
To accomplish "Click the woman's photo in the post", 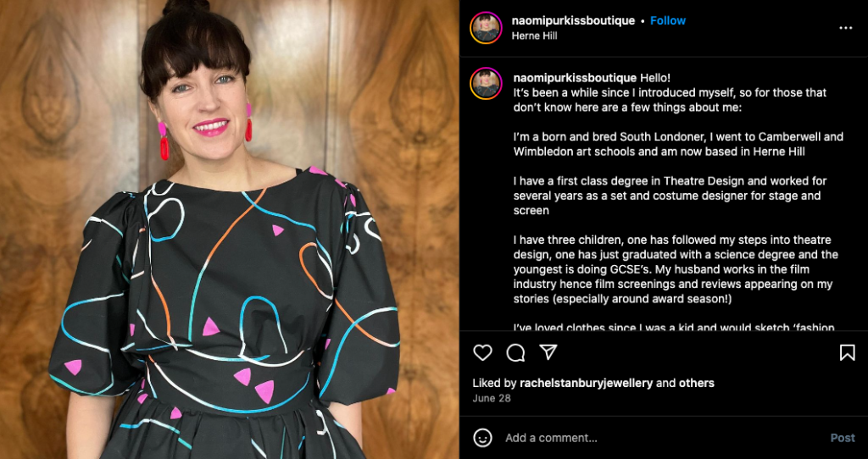I will pyautogui.click(x=229, y=229).
